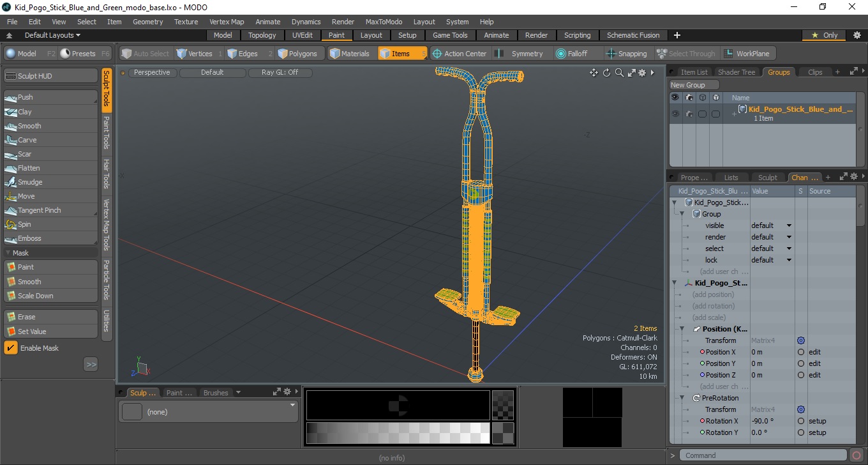Click the grayscale gradient swatch strip
This screenshot has width=868, height=465.
pyautogui.click(x=398, y=433)
